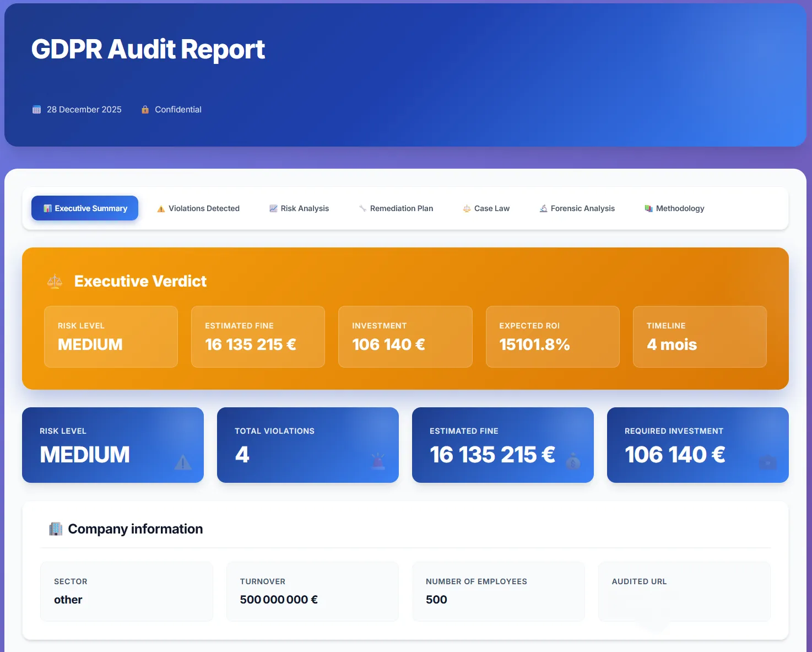This screenshot has width=812, height=652.
Task: Click the lock icon next to Confidential
Action: (145, 109)
